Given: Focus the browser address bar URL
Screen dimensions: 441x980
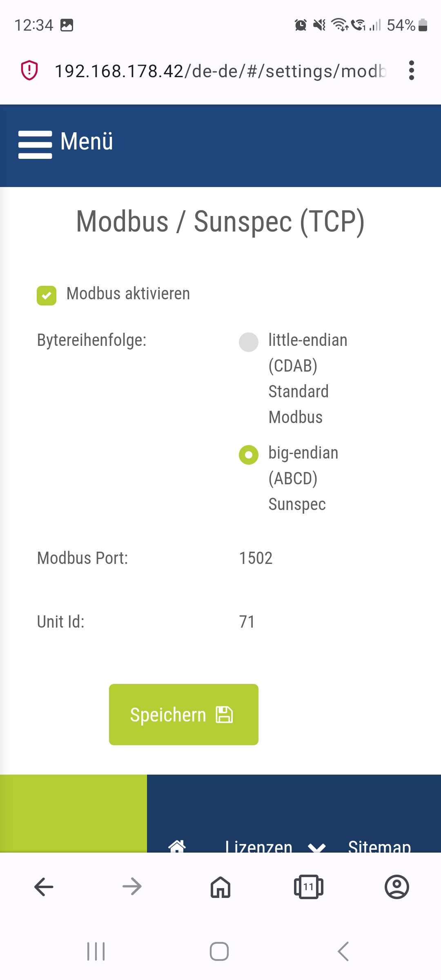Looking at the screenshot, I should click(220, 71).
